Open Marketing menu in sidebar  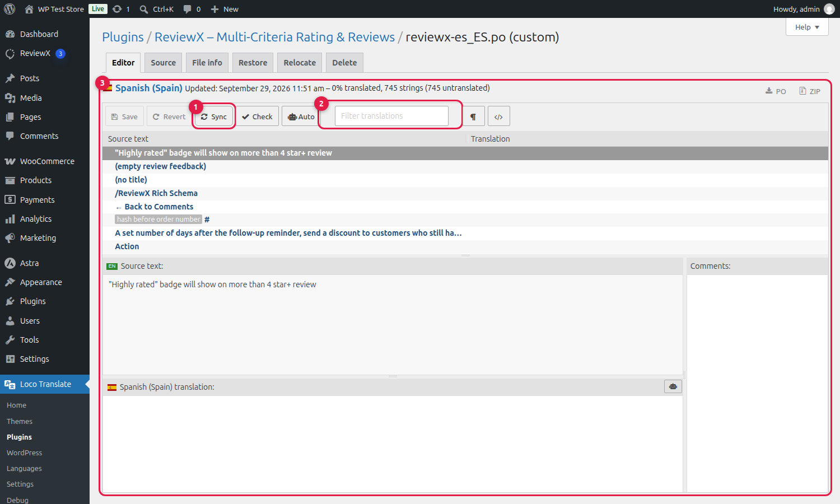[45, 238]
